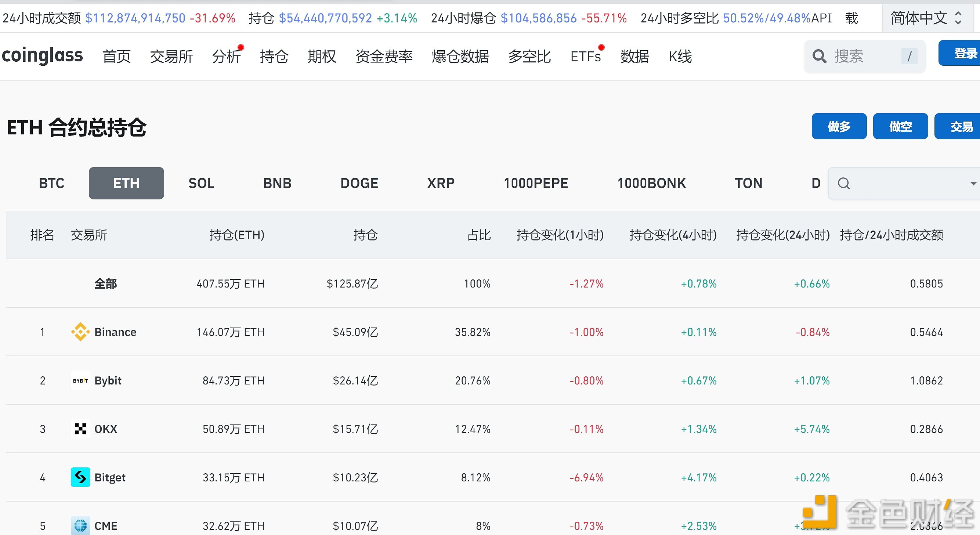980x535 pixels.
Task: Open the 爆仓数据 menu
Action: [x=460, y=56]
